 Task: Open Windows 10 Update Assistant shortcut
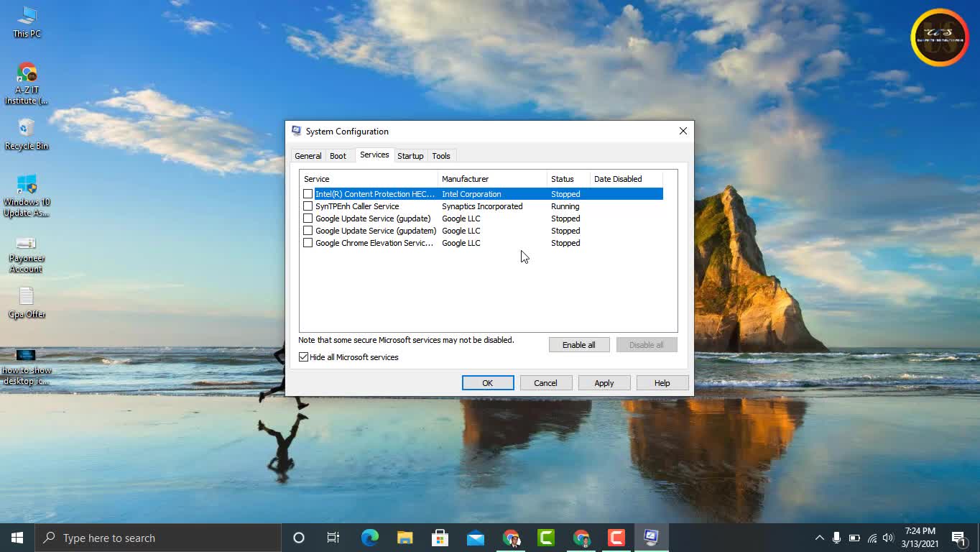(27, 195)
